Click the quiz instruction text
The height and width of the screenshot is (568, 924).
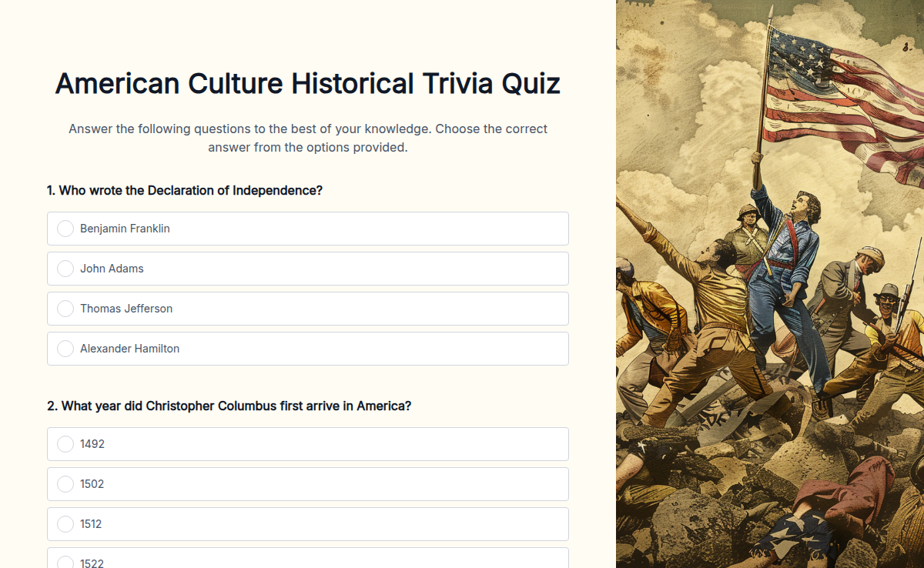(307, 138)
